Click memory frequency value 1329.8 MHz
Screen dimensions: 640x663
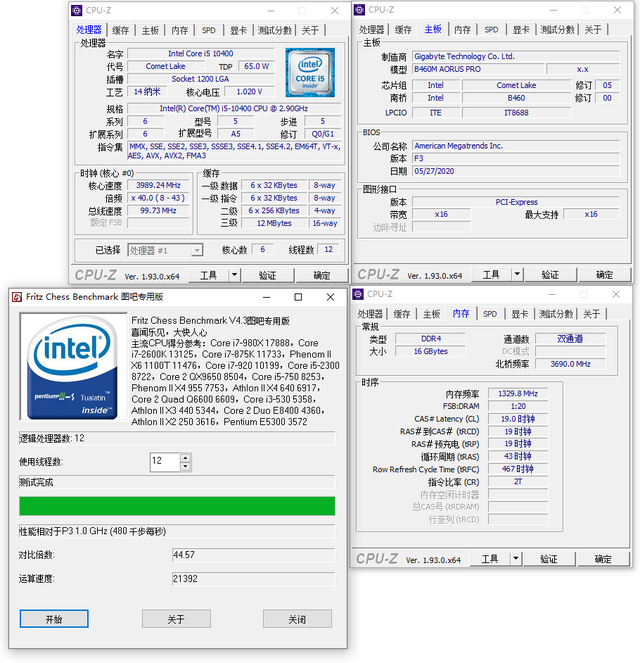(x=518, y=394)
